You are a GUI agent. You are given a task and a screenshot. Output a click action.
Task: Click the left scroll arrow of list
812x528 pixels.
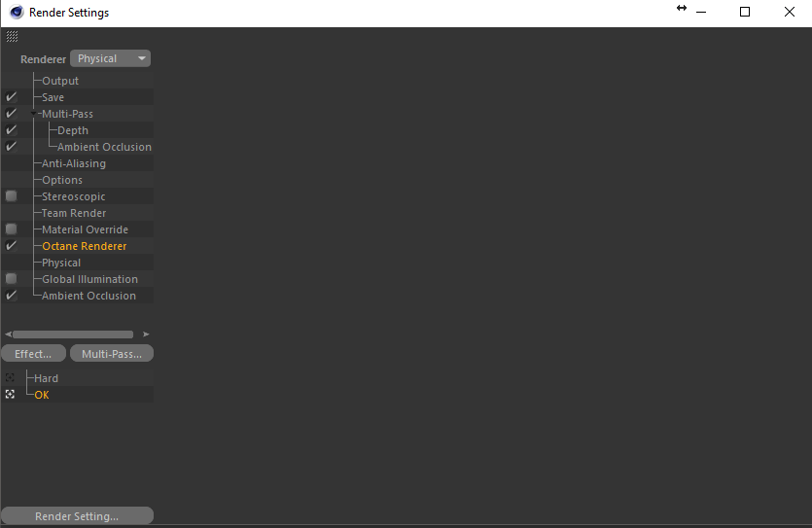tap(8, 334)
